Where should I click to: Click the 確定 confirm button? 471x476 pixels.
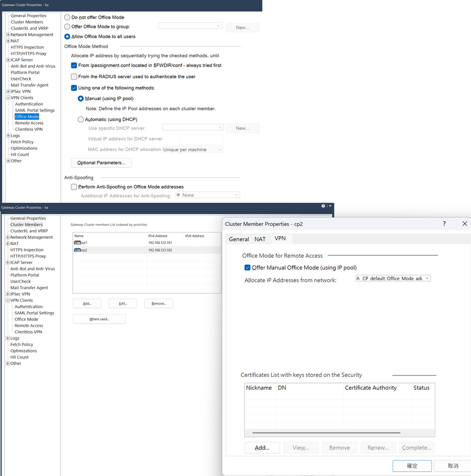click(x=412, y=466)
